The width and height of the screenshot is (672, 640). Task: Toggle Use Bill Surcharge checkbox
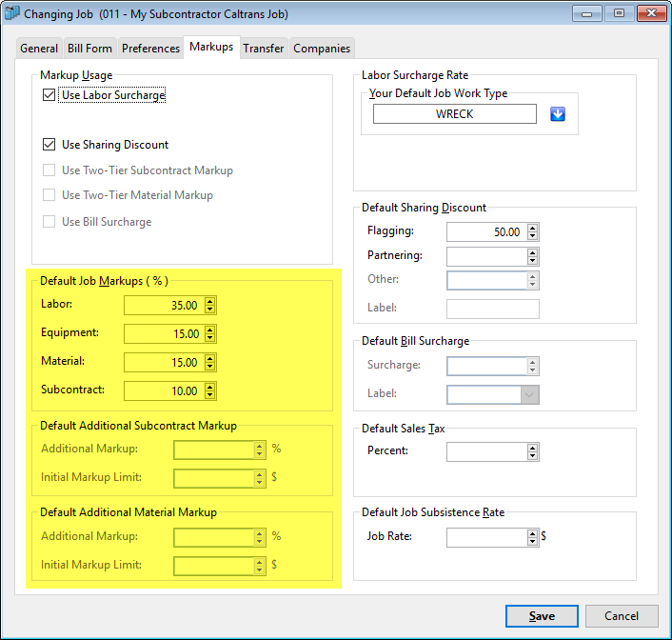point(49,222)
